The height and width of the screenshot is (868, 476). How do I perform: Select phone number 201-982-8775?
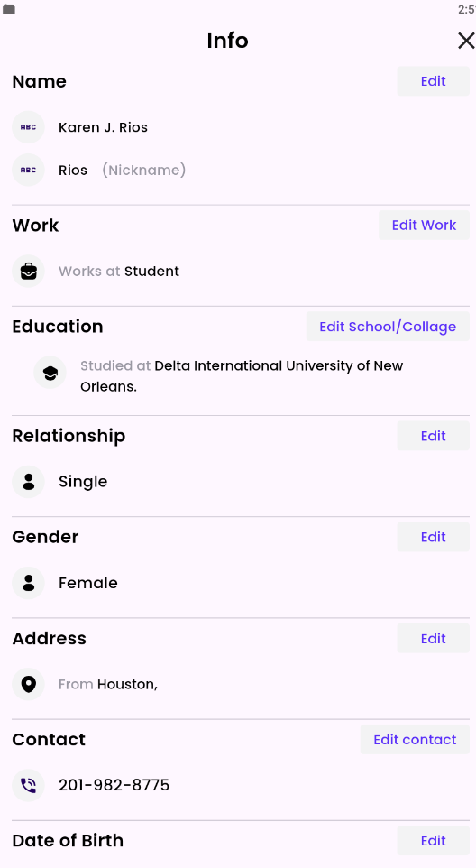114,785
